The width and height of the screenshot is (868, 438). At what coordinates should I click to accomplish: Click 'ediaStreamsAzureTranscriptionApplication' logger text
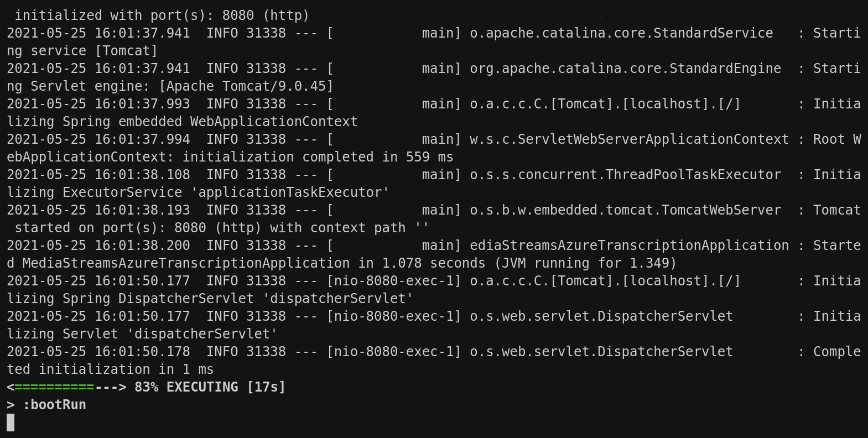pos(629,246)
